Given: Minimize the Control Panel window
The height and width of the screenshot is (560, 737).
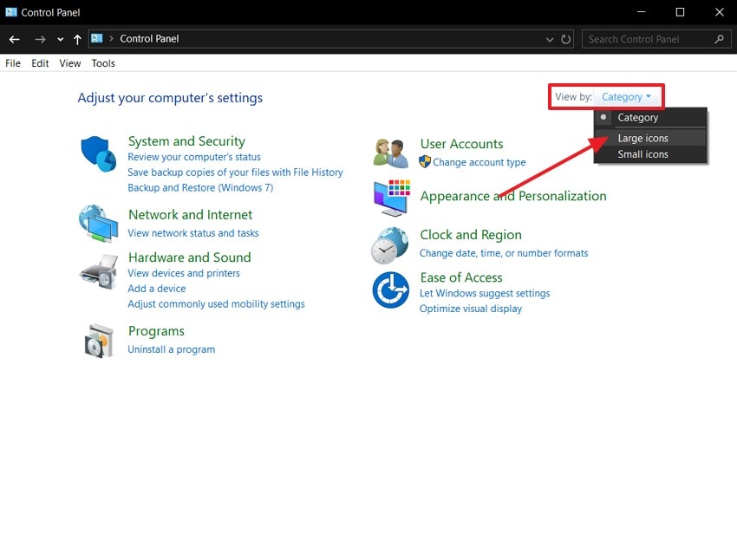Looking at the screenshot, I should point(641,12).
